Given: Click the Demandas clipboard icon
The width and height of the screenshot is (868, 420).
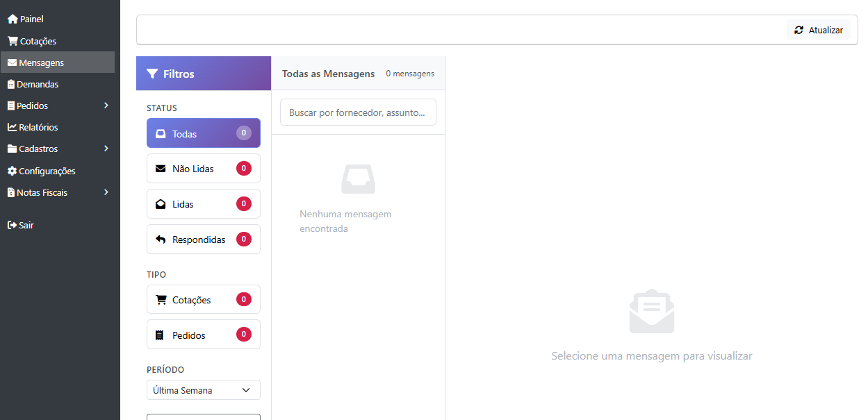Looking at the screenshot, I should point(11,84).
